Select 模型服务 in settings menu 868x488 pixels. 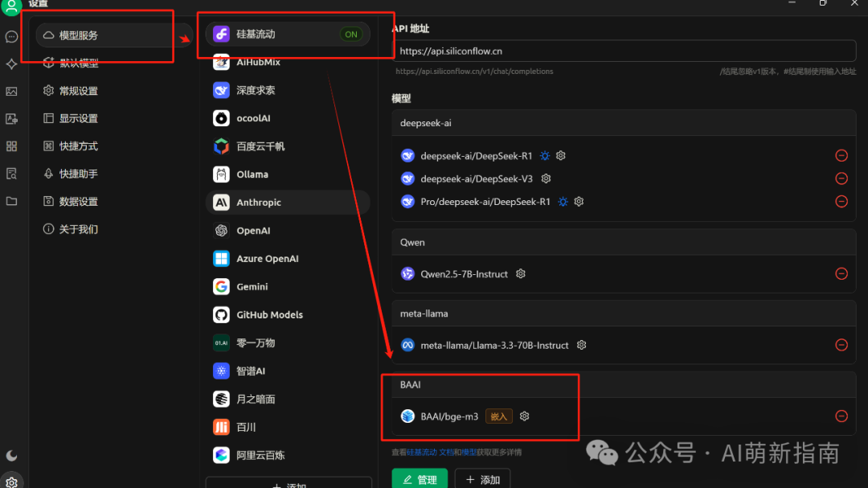(114, 35)
